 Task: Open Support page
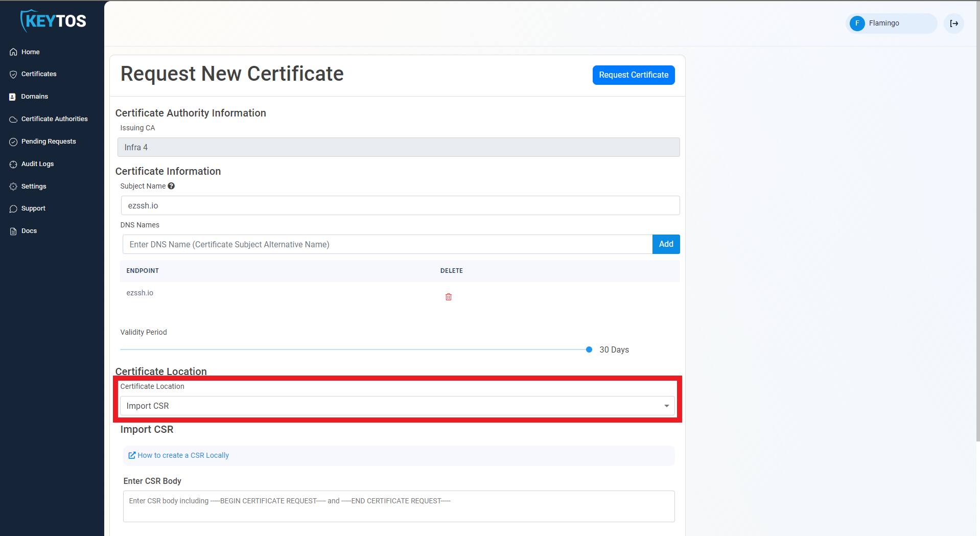33,208
